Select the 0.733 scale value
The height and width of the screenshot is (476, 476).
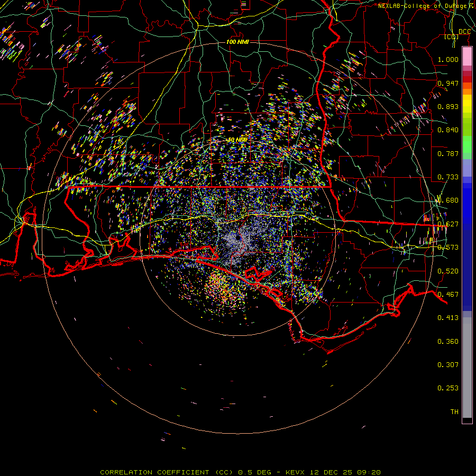(448, 177)
